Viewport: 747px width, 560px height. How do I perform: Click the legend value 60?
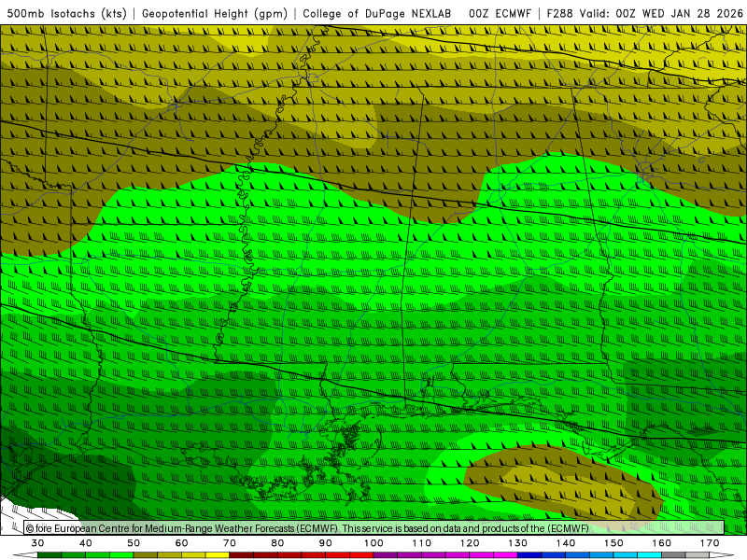tap(181, 543)
